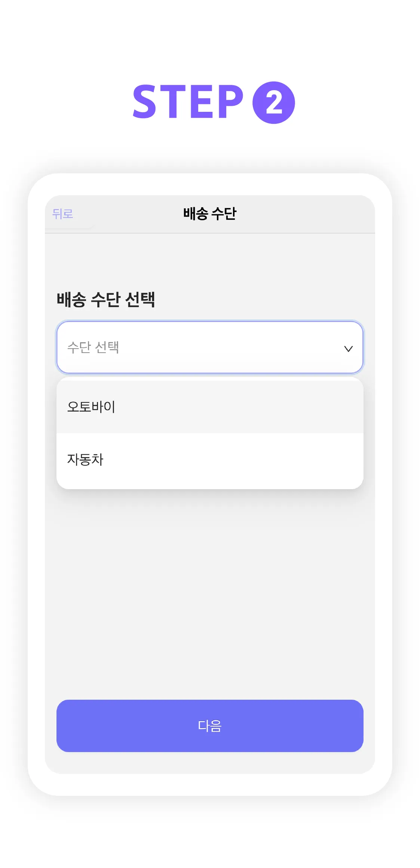Open the 수단 선택 dropdown field
Image resolution: width=420 pixels, height=868 pixels.
[x=209, y=347]
